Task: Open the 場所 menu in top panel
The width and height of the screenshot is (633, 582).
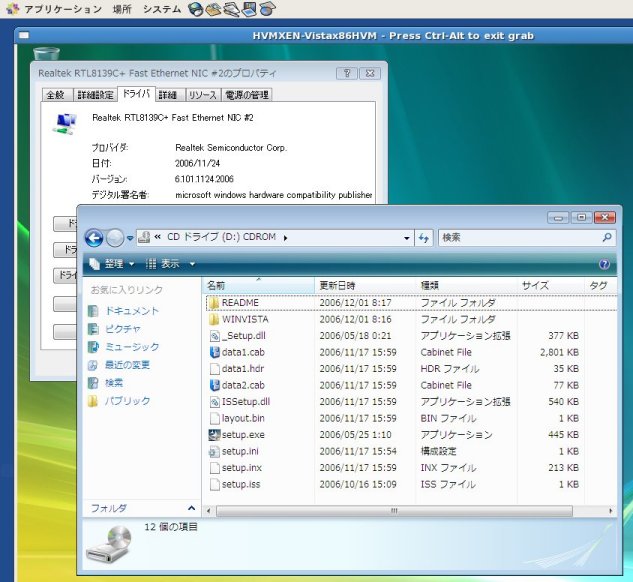Action: [122, 8]
